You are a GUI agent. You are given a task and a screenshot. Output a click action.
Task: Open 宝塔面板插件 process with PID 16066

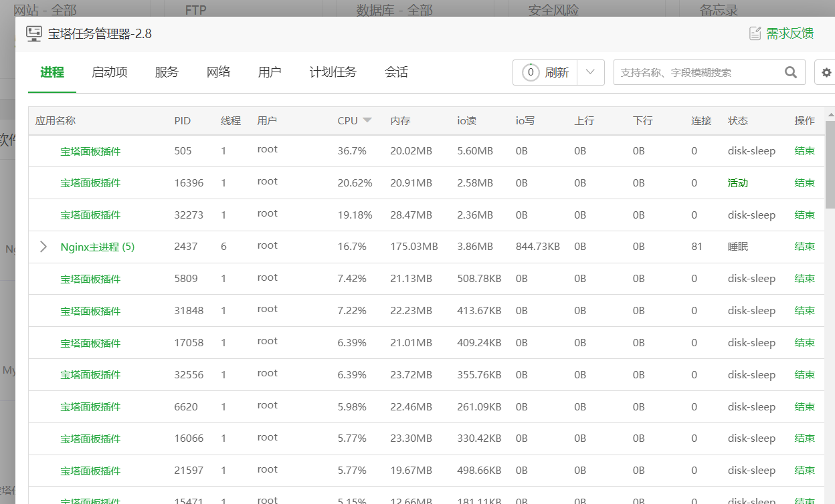(x=90, y=439)
